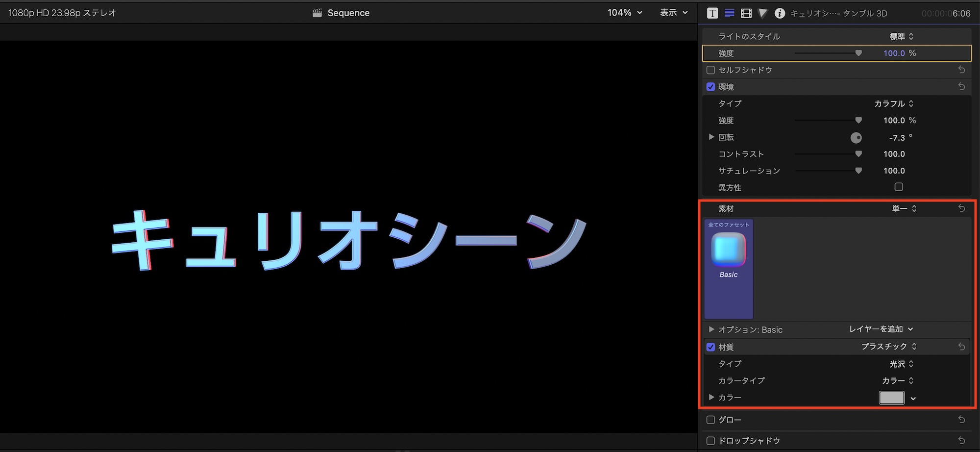Toggle the ドロップシャドウ checkbox
980x452 pixels.
pyautogui.click(x=710, y=441)
